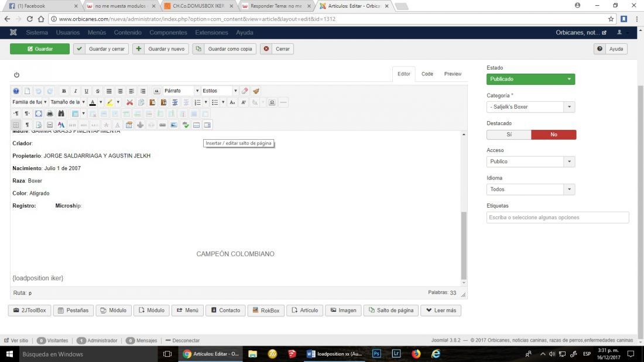Image resolution: width=644 pixels, height=362 pixels.
Task: Open the Componentes menu
Action: (x=168, y=32)
